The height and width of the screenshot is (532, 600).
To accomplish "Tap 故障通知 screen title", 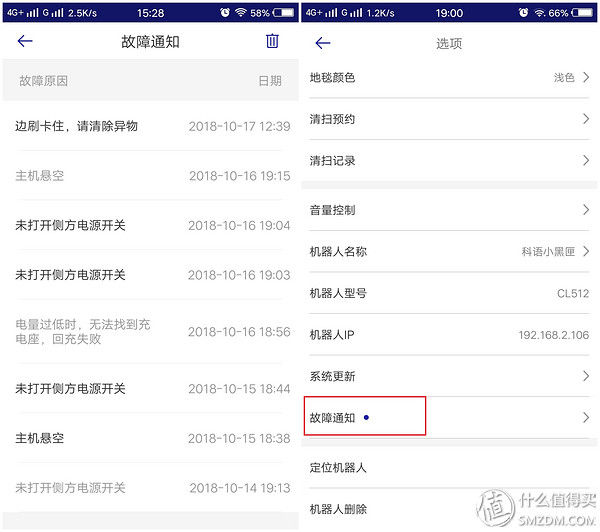I will tap(150, 42).
